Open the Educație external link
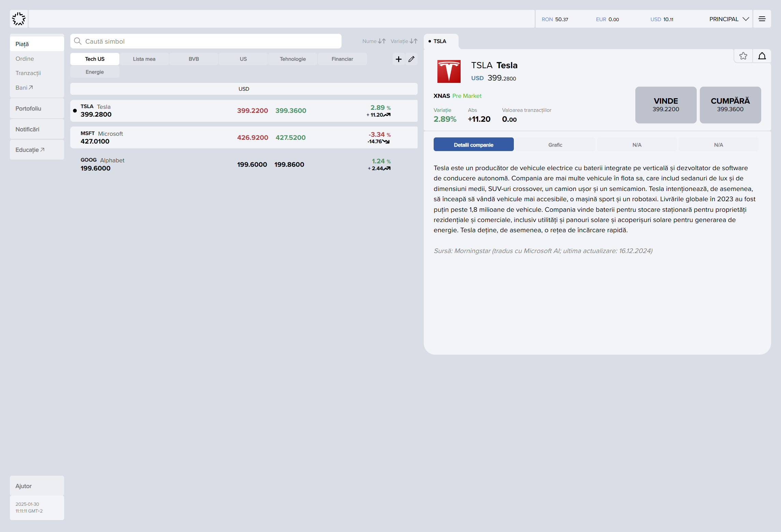 pyautogui.click(x=37, y=150)
